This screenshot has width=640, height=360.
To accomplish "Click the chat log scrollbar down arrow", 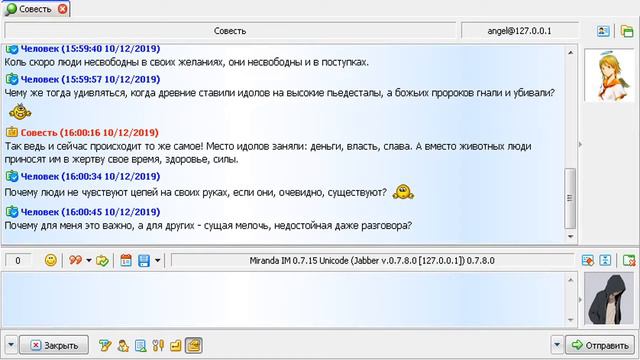I will [x=570, y=236].
